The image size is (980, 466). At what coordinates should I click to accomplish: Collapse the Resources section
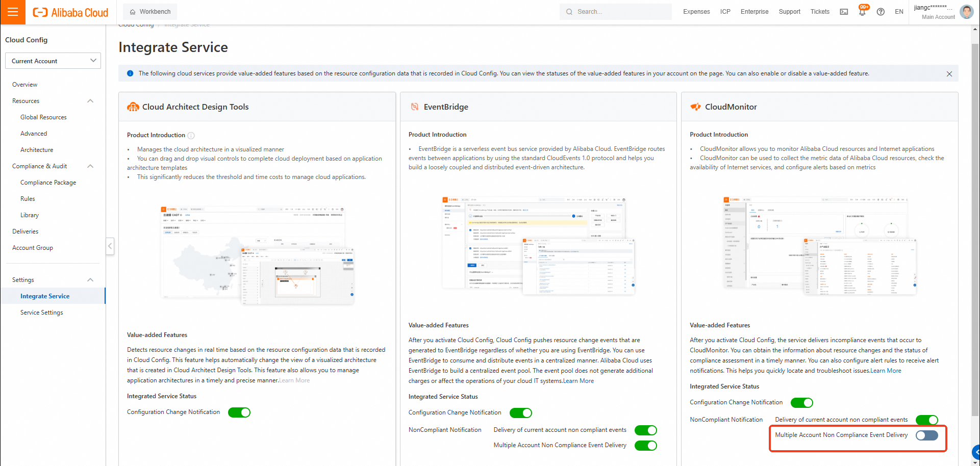(90, 101)
